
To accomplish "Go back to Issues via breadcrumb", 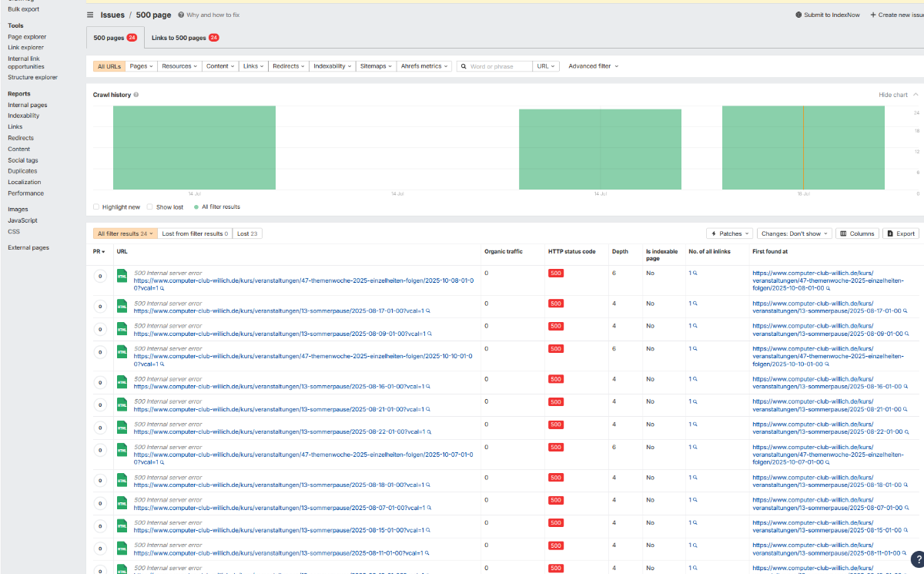I will (112, 15).
